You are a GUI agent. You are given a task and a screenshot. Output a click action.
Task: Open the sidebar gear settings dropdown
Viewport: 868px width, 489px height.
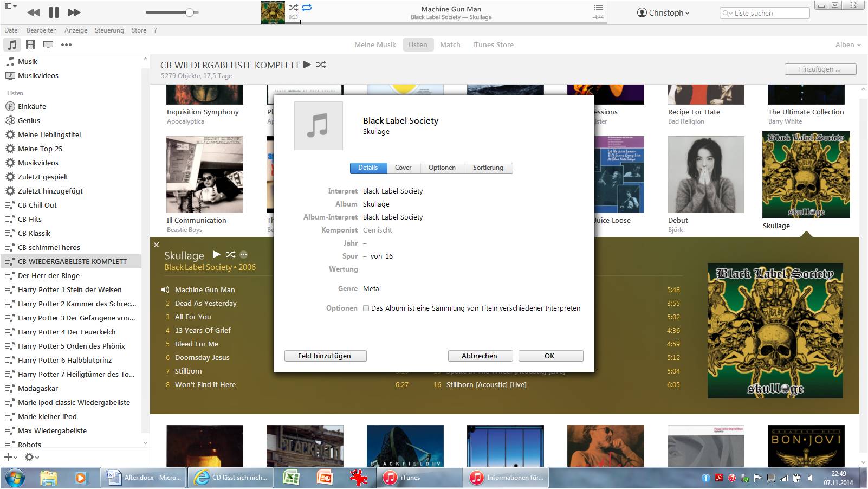(x=32, y=458)
